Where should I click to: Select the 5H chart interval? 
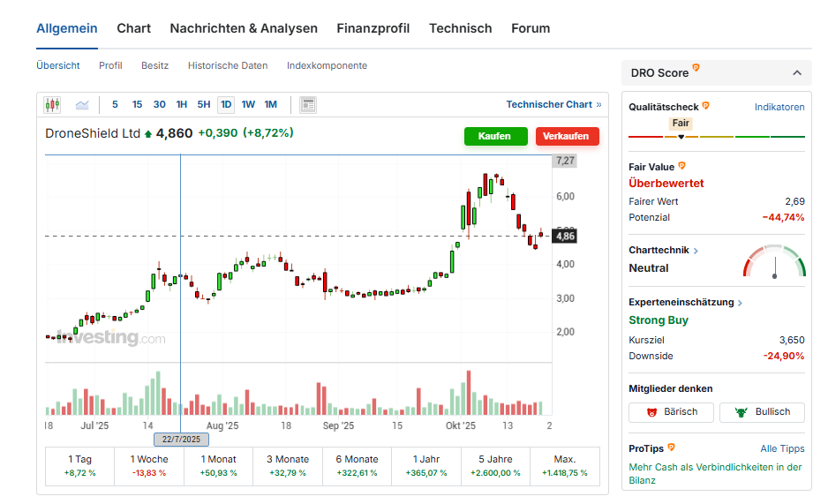pyautogui.click(x=203, y=105)
